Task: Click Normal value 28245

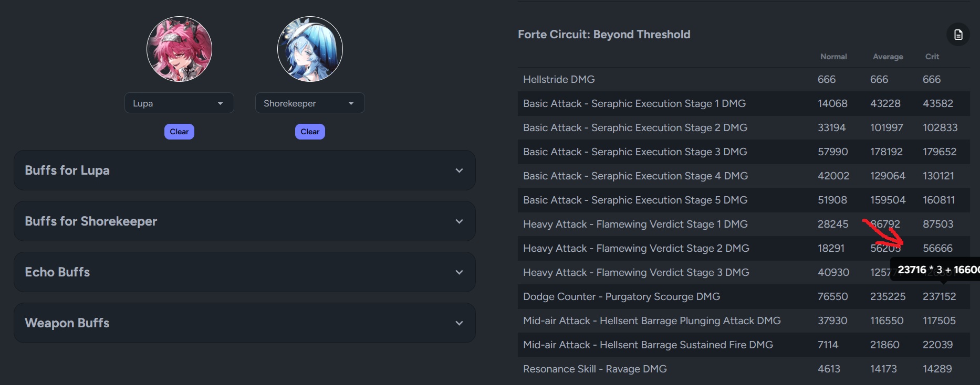Action: point(833,224)
